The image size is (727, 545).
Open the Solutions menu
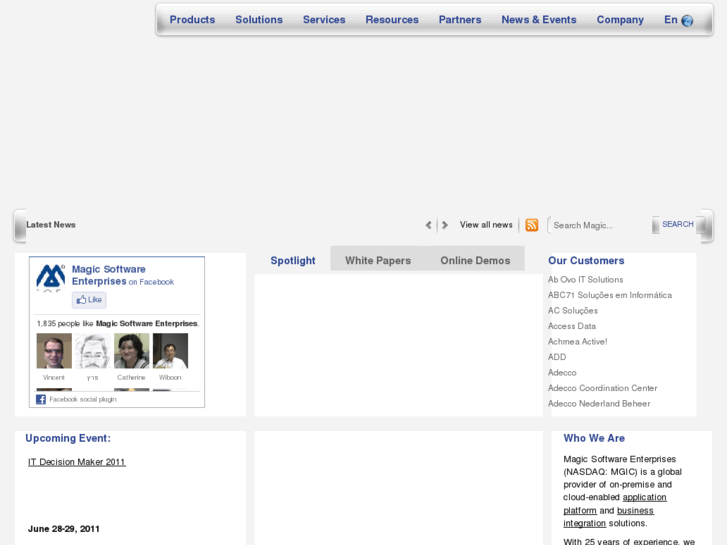click(x=259, y=20)
